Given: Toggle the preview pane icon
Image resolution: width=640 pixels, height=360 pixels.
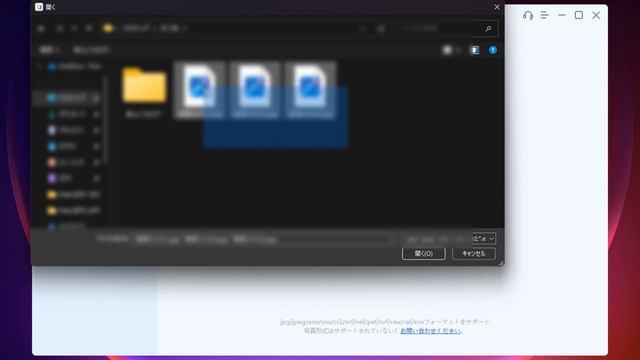Looking at the screenshot, I should point(476,50).
